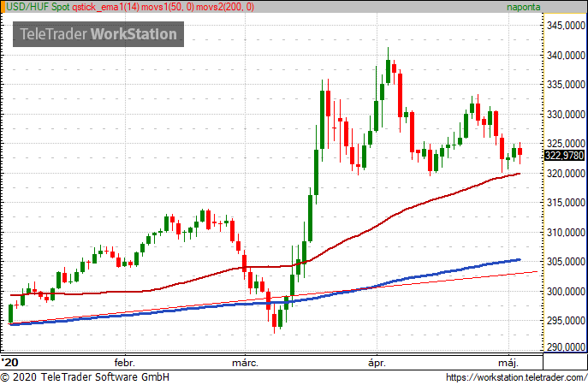Click the 340,0000 price axis label
The height and width of the screenshot is (385, 588).
(566, 56)
